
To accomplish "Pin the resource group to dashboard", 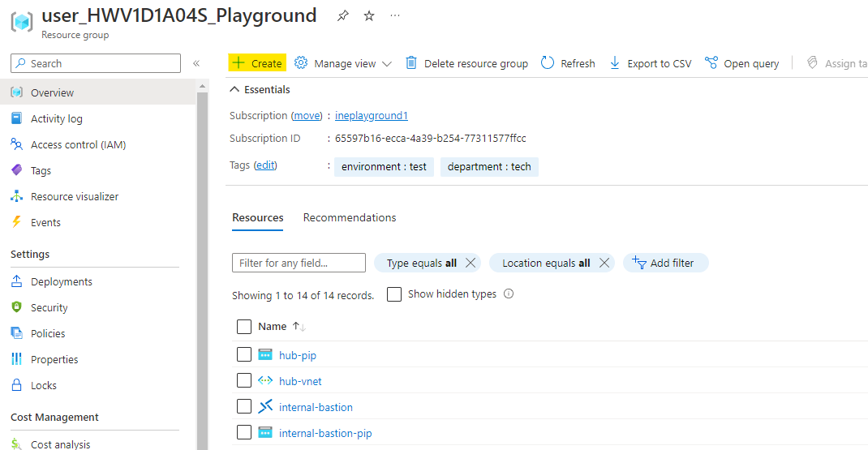I will click(342, 16).
